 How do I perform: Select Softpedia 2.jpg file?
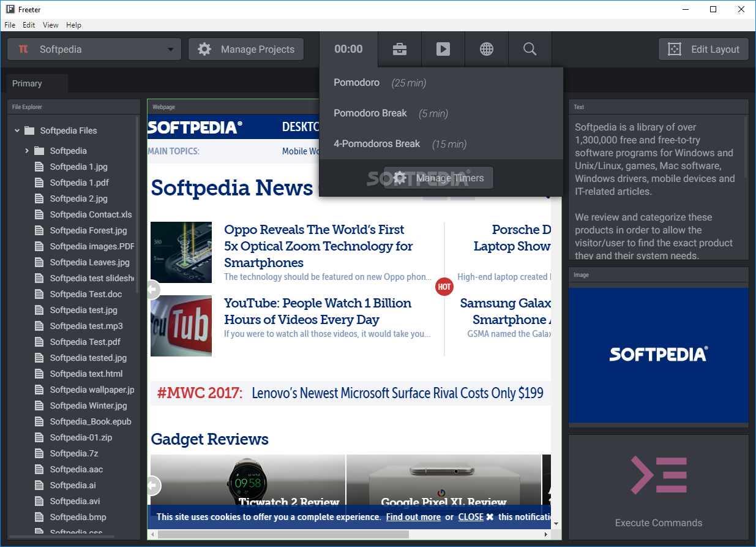pyautogui.click(x=78, y=198)
